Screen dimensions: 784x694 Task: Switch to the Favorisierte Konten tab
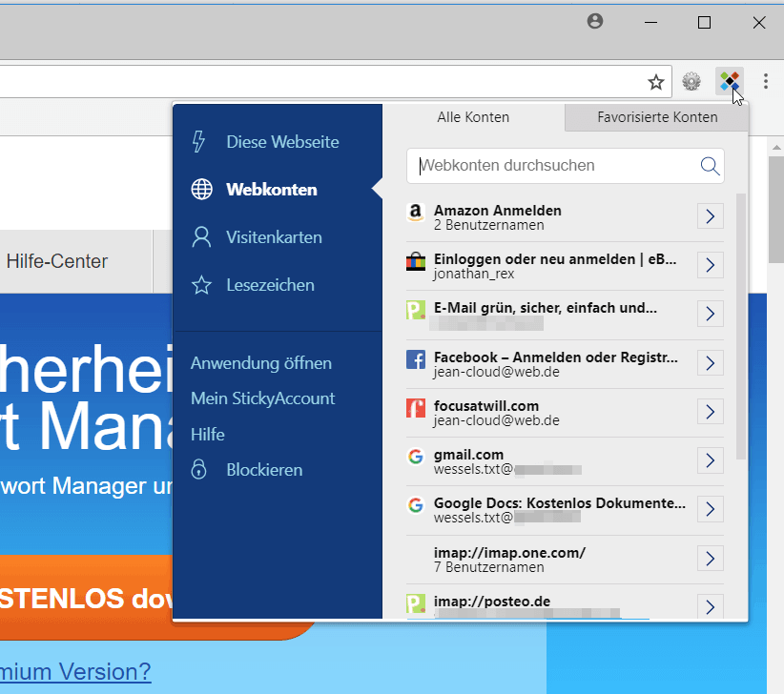pyautogui.click(x=656, y=117)
